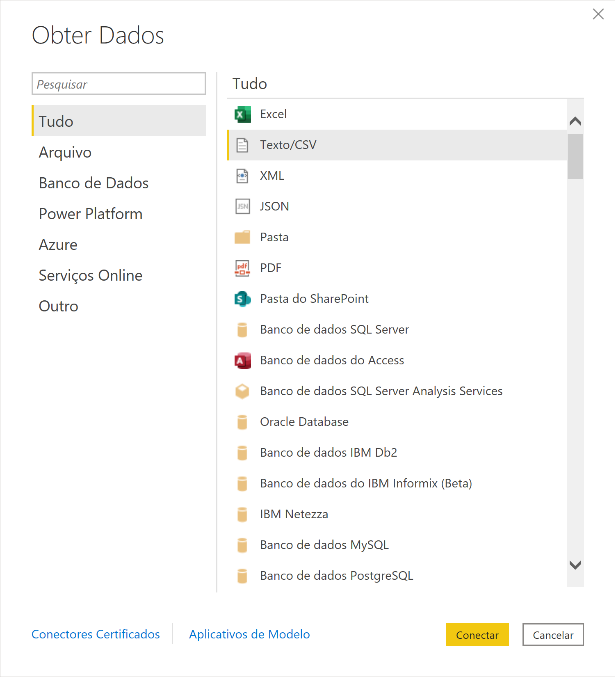The height and width of the screenshot is (677, 616).
Task: Click the IBM Netezza database icon
Action: point(242,514)
